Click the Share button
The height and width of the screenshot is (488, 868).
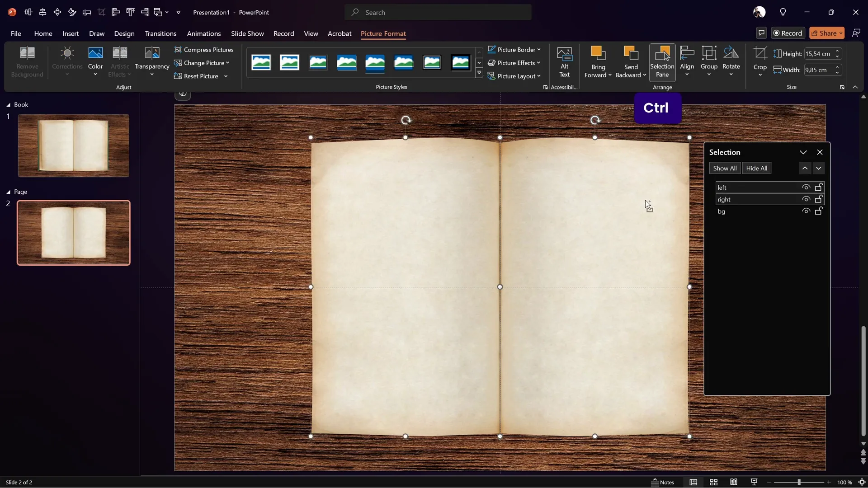(x=826, y=33)
